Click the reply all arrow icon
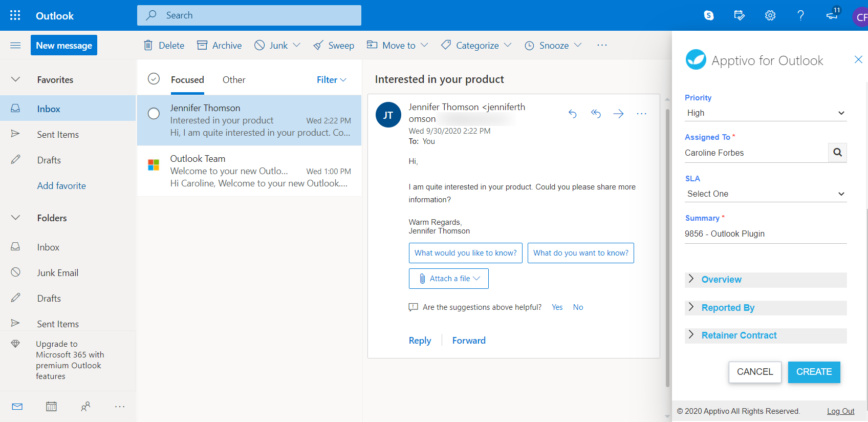This screenshot has width=868, height=422. [x=596, y=114]
